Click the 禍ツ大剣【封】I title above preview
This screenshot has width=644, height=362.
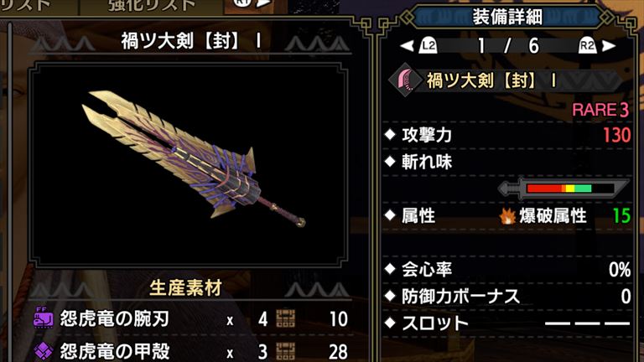tap(191, 41)
